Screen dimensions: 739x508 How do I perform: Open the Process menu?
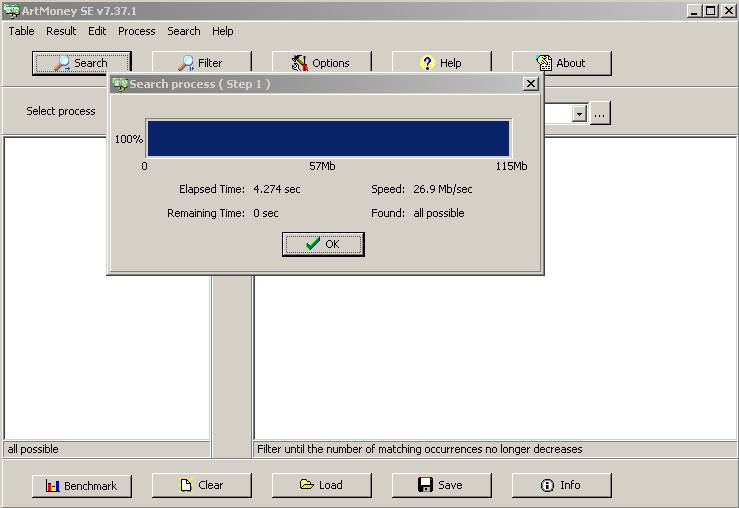coord(136,31)
